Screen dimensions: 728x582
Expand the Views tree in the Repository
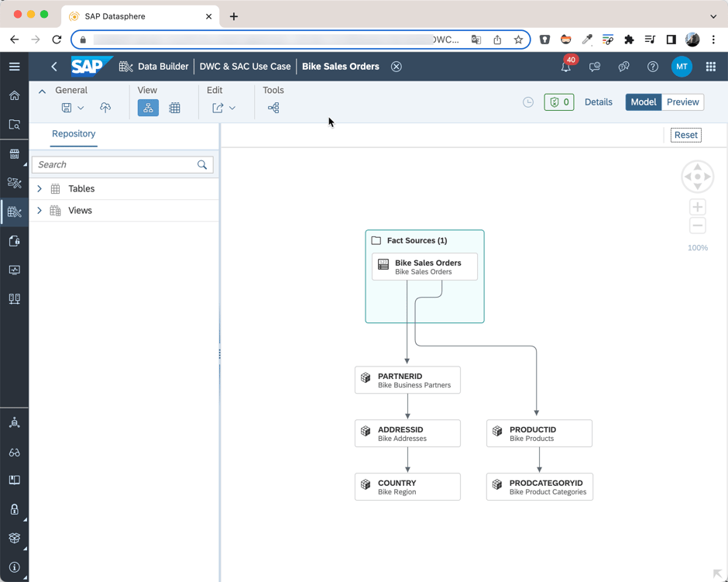(39, 210)
